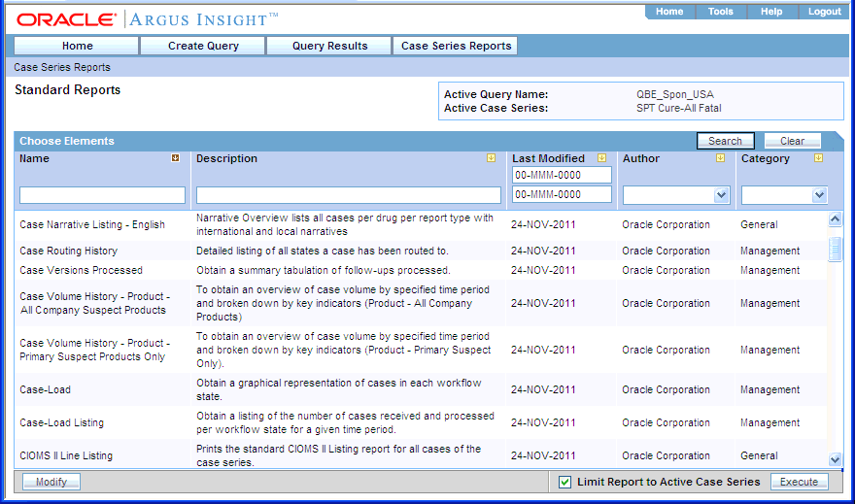This screenshot has width=855, height=504.
Task: Sort by the Description column icon
Action: click(x=492, y=158)
